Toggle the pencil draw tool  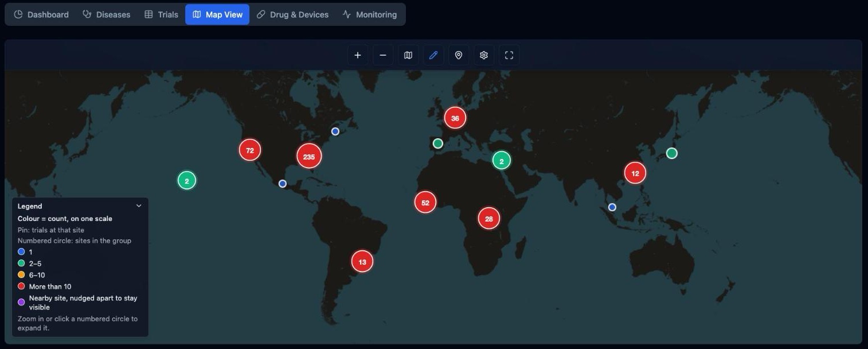click(433, 55)
